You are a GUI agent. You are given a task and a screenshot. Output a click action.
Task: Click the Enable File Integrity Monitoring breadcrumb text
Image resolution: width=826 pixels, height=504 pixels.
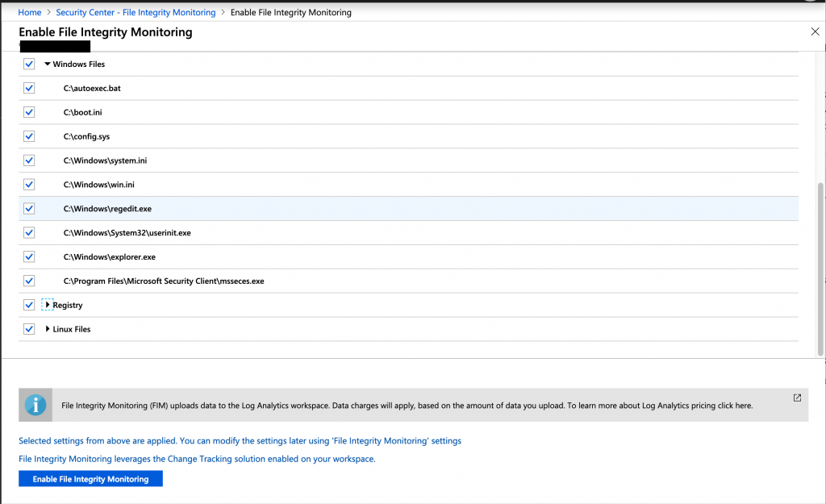coord(290,12)
